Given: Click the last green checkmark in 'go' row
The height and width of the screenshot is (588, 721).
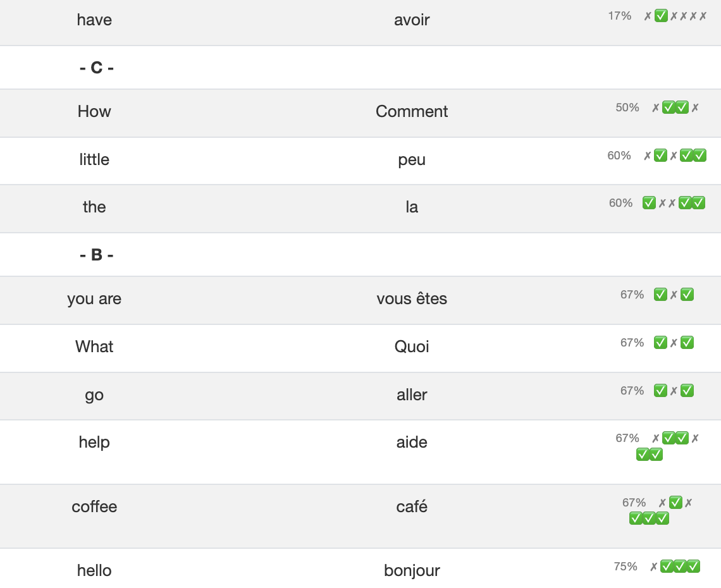Looking at the screenshot, I should 687,391.
